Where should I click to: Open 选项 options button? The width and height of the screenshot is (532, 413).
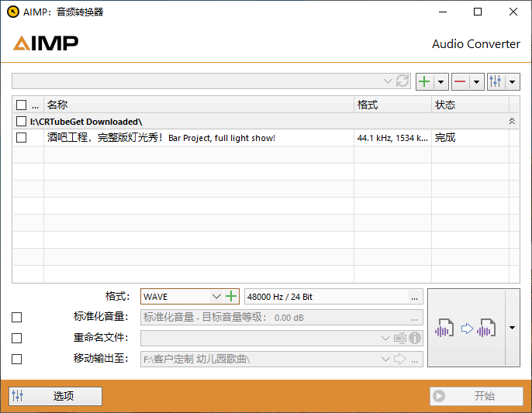tap(55, 396)
